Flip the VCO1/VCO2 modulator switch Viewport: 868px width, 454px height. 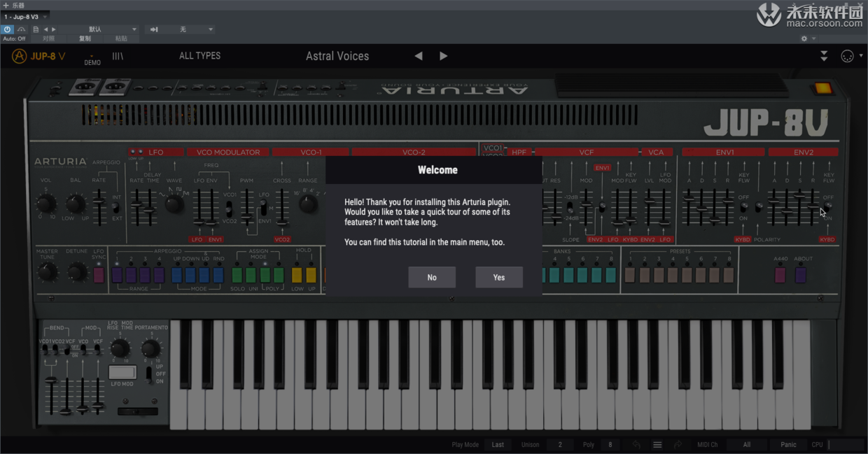(229, 208)
